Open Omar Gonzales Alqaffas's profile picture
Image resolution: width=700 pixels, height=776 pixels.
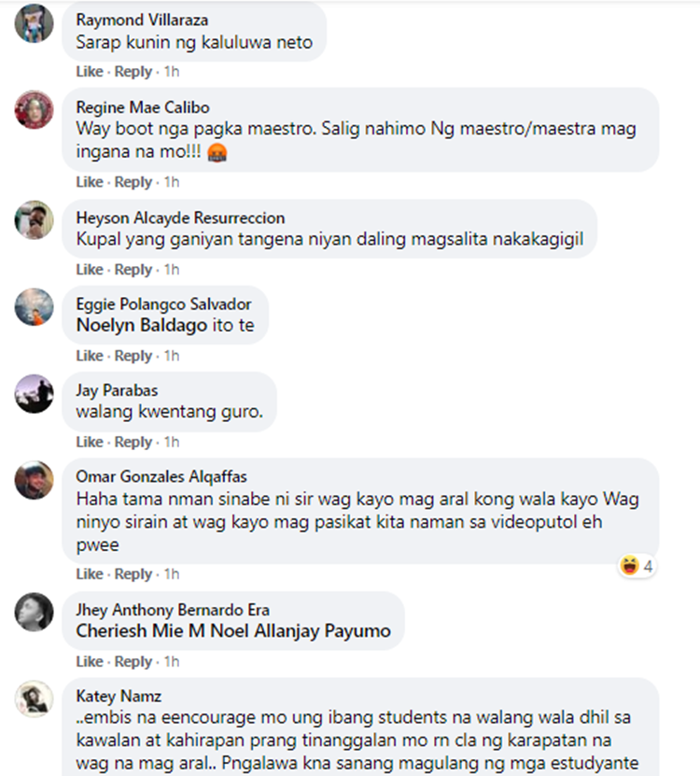(34, 480)
